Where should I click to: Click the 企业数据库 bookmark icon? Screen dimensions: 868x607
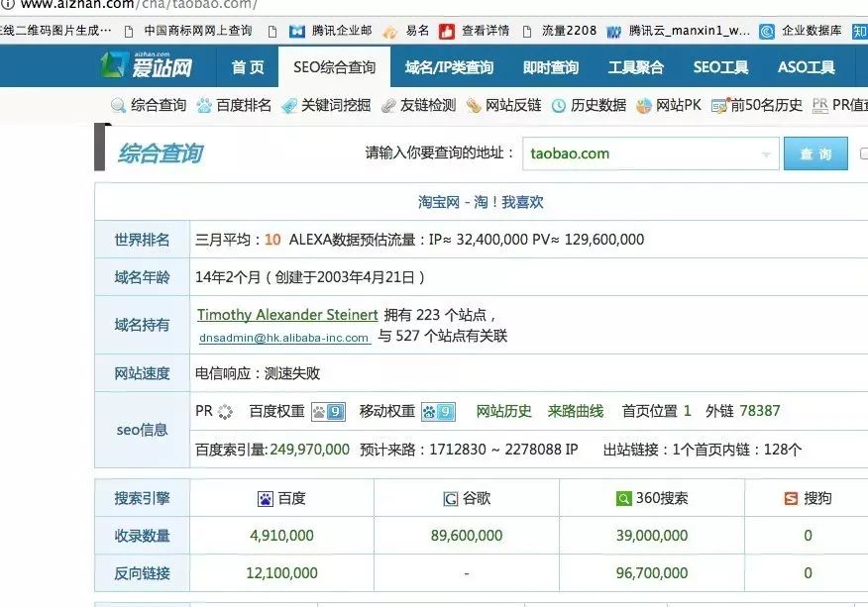click(767, 32)
